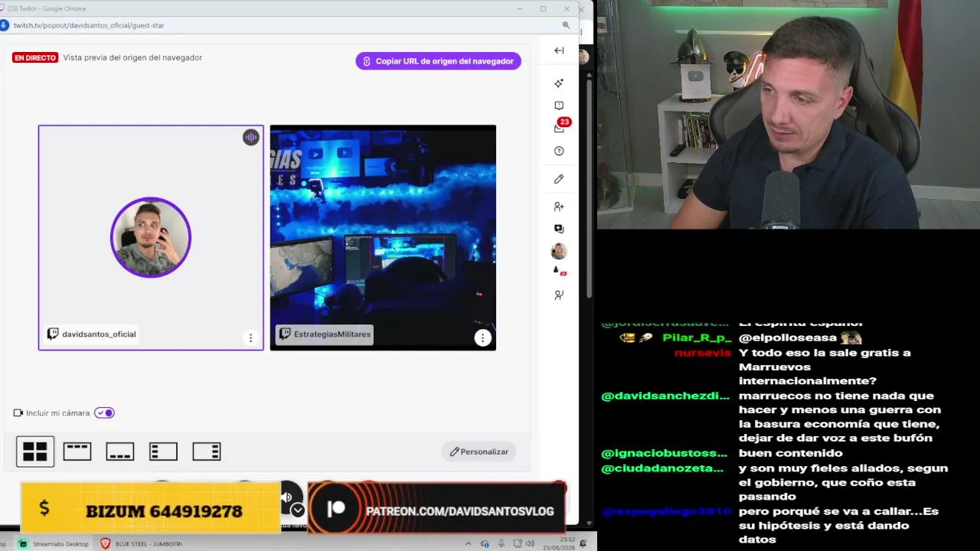980x551 pixels.
Task: Click the speaker volume button above banners
Action: pyautogui.click(x=287, y=497)
